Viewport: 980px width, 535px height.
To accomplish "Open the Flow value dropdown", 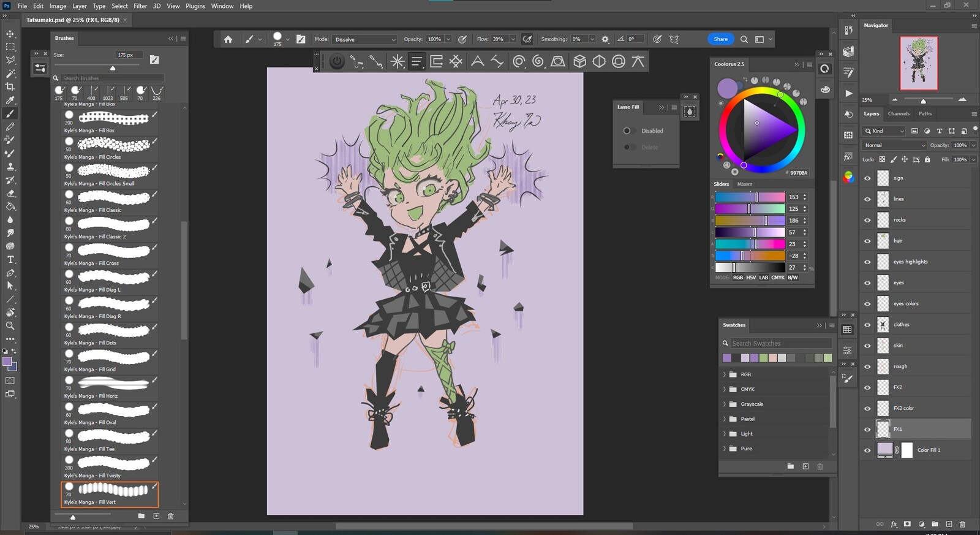I will pyautogui.click(x=513, y=39).
